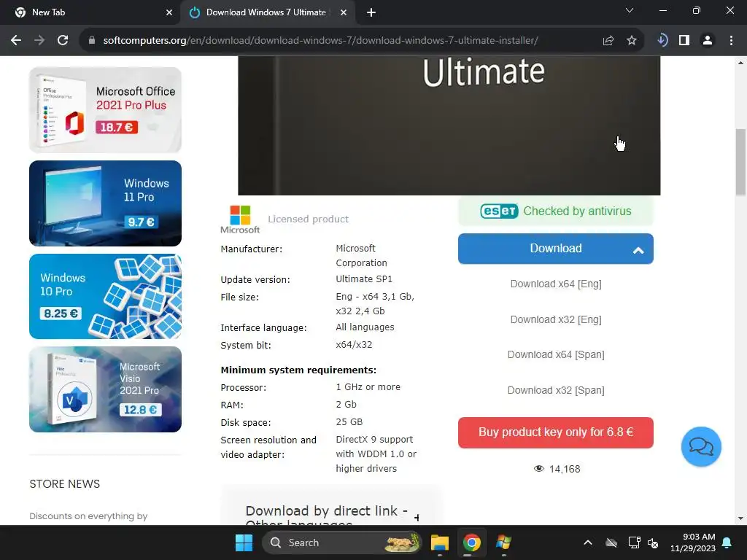Toggle the browser side panel

(x=684, y=41)
